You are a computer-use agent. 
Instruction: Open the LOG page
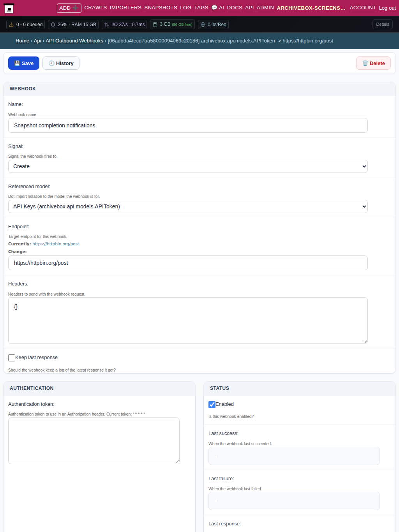pyautogui.click(x=185, y=8)
